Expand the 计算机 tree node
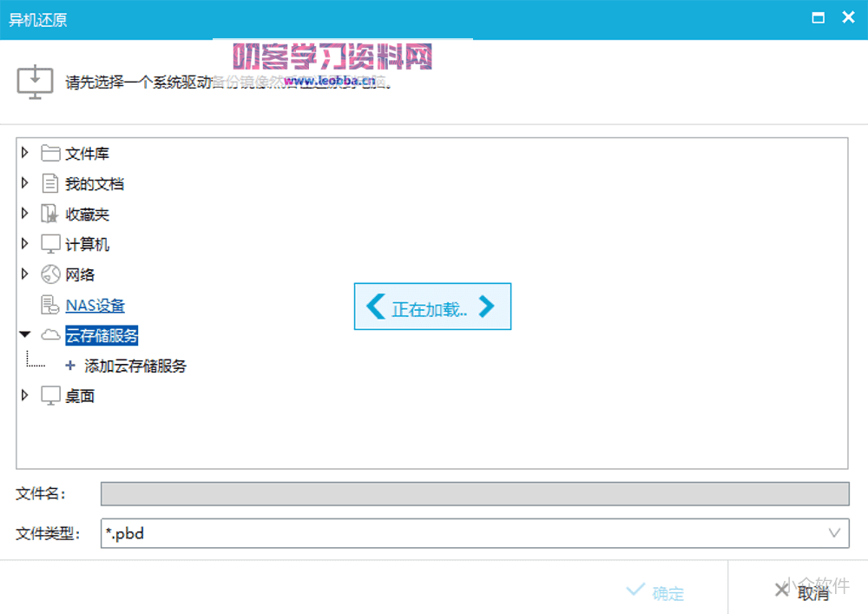Image resolution: width=868 pixels, height=614 pixels. (x=24, y=244)
